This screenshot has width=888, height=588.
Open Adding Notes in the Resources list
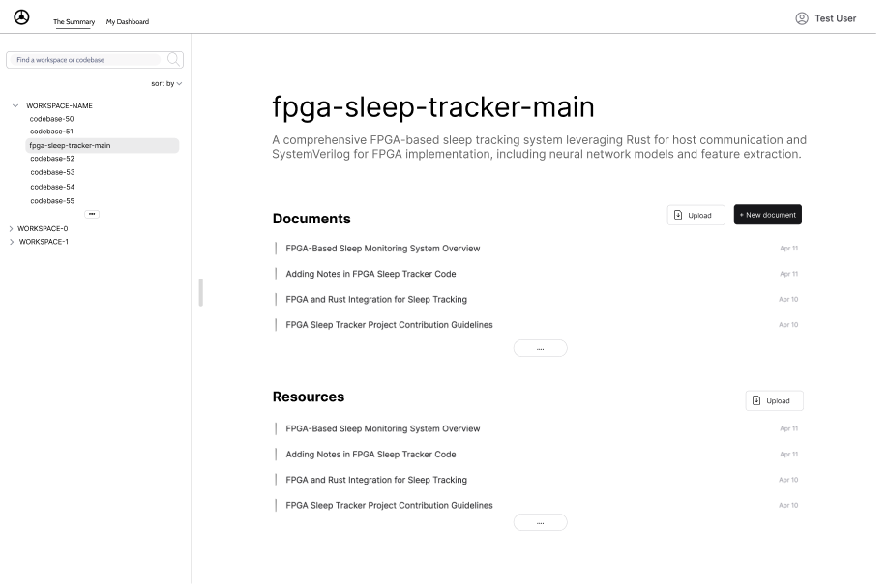point(370,455)
